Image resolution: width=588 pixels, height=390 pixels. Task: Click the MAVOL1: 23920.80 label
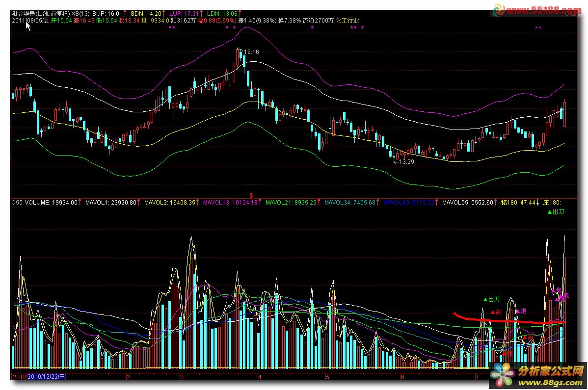coord(111,202)
